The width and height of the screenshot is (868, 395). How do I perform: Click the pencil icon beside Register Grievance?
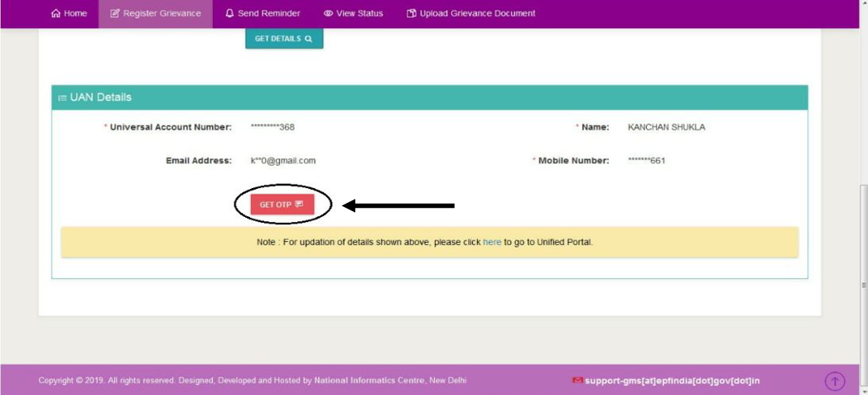point(115,13)
